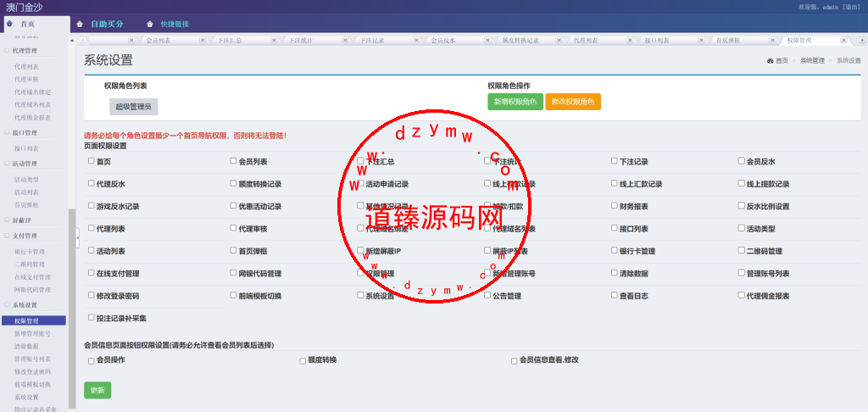
Task: Click the sidebar vertical scrollbar thumb
Action: [x=72, y=308]
